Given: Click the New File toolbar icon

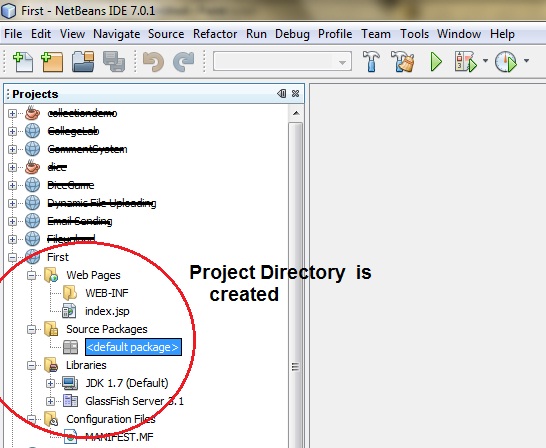Looking at the screenshot, I should (23, 62).
